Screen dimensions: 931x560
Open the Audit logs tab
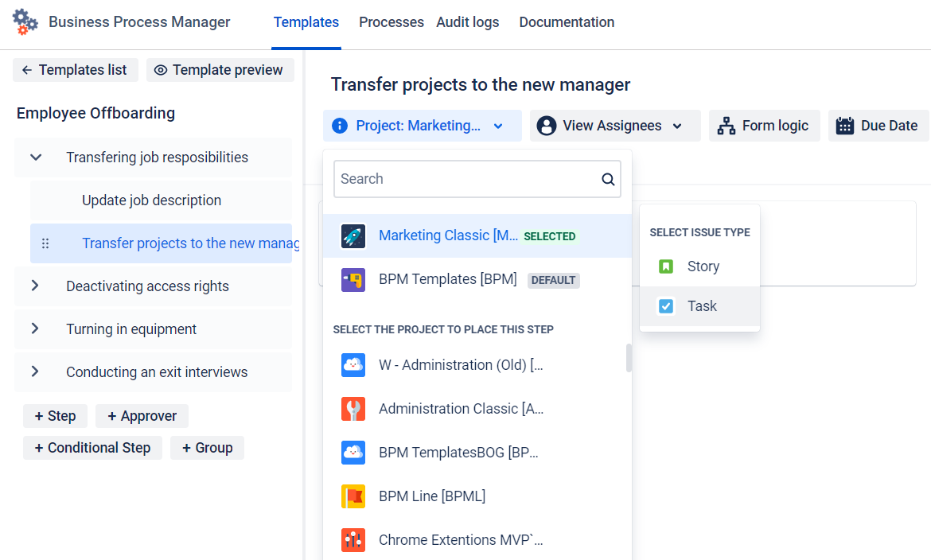click(x=467, y=22)
